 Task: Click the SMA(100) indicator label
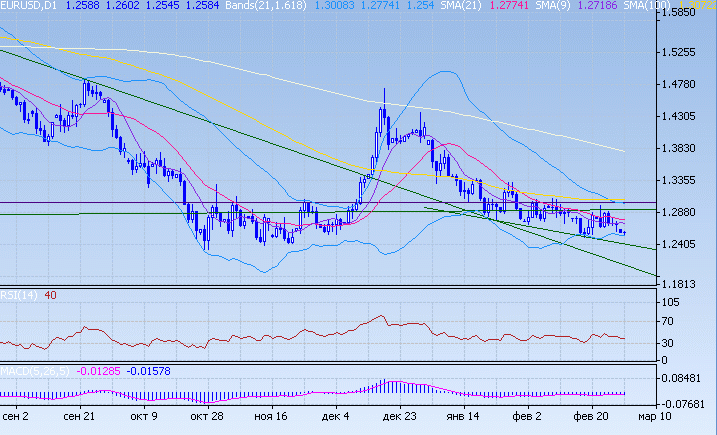pyautogui.click(x=642, y=6)
